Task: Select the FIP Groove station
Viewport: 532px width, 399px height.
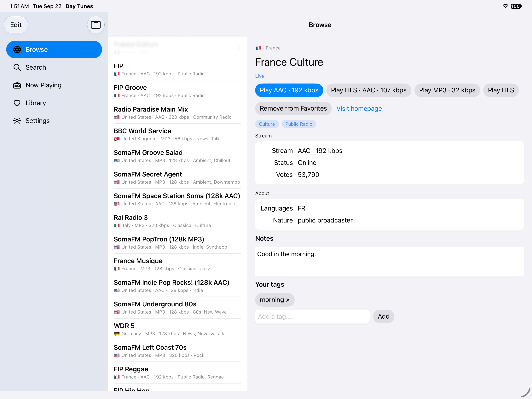Action: click(177, 91)
